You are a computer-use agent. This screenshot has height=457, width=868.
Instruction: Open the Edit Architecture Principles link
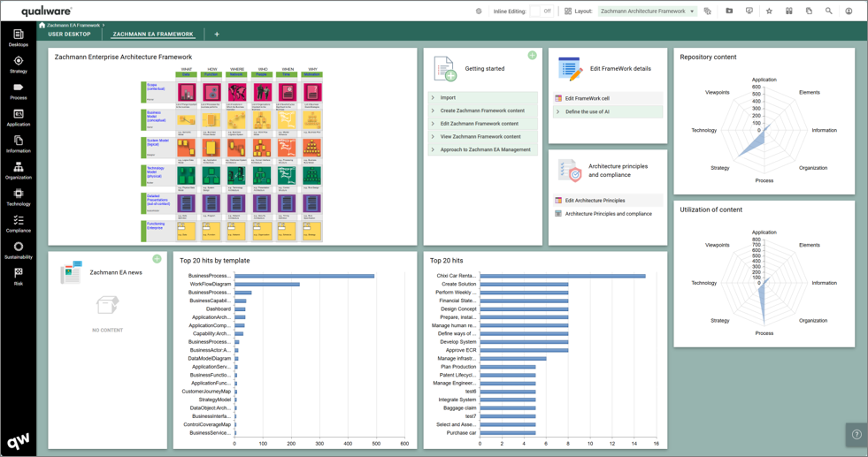(595, 201)
